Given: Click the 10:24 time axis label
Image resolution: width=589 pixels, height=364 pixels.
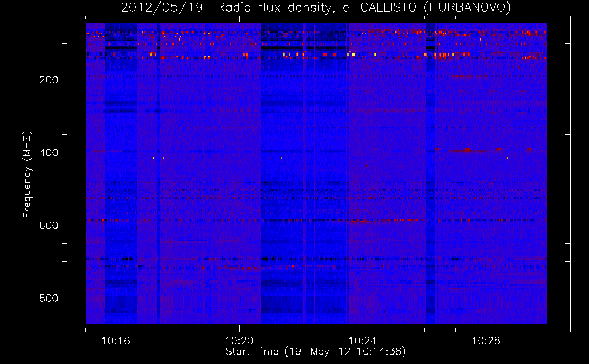Looking at the screenshot, I should coord(363,341).
